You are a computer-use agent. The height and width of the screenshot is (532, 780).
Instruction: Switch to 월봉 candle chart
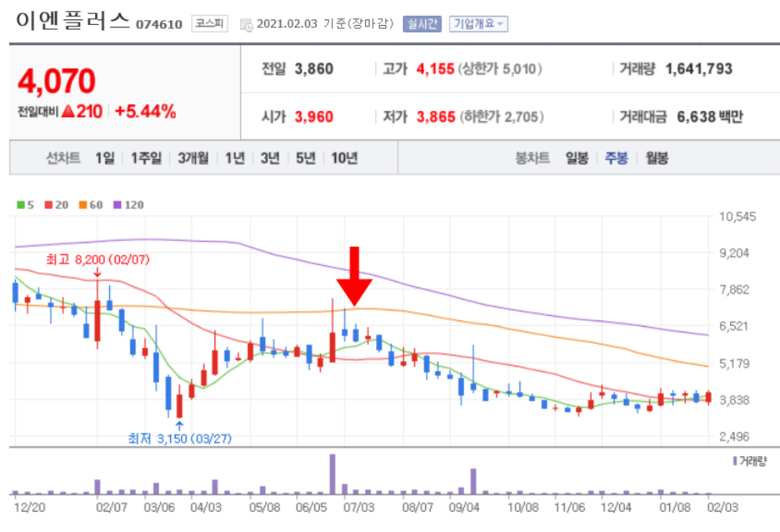(657, 158)
